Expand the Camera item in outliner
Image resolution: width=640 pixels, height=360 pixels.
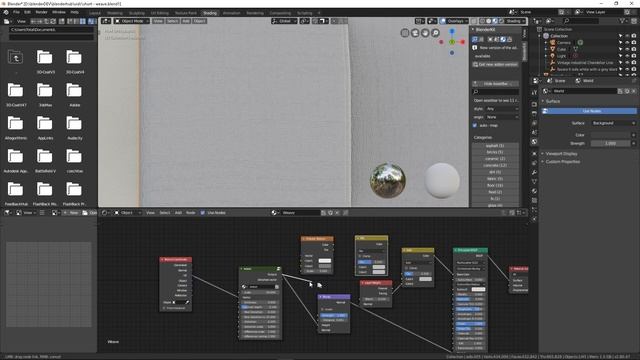(x=546, y=42)
